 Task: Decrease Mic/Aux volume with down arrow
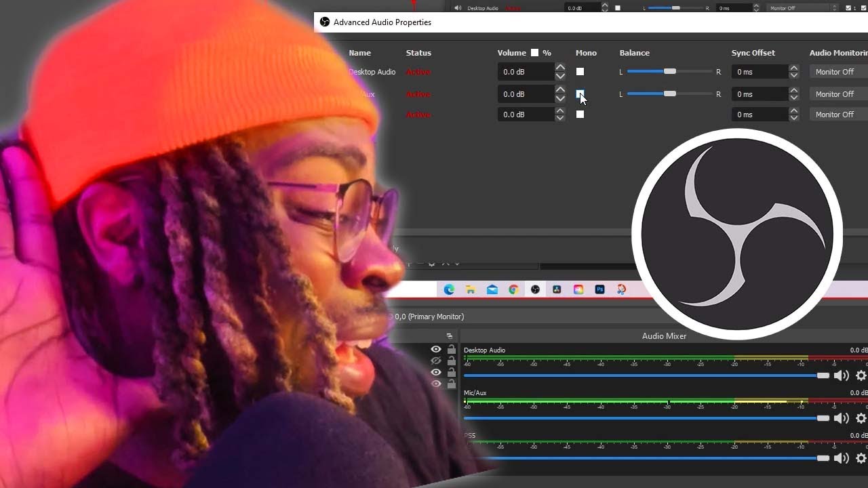click(560, 98)
